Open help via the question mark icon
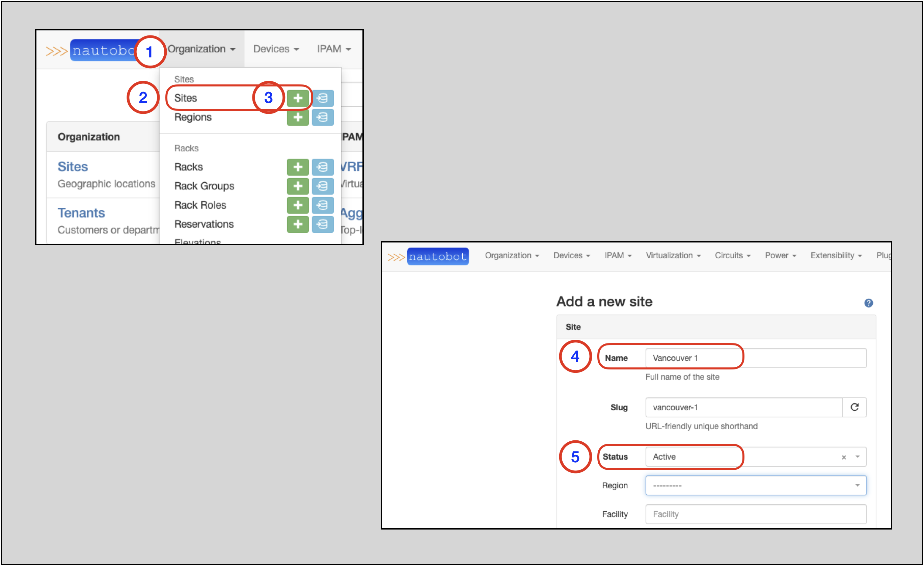This screenshot has width=924, height=566. point(869,303)
